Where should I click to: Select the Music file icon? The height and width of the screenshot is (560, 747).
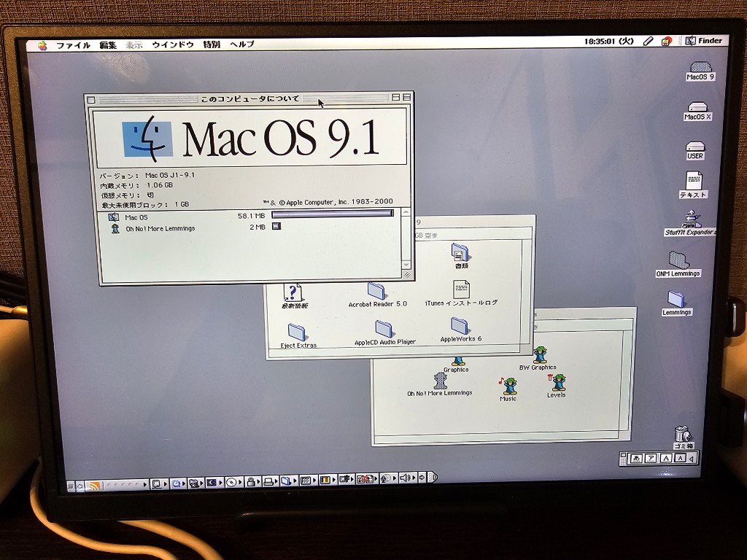[508, 389]
